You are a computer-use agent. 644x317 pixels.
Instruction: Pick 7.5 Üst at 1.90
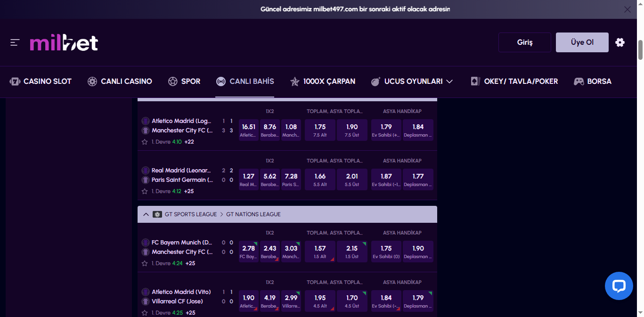[x=352, y=130]
